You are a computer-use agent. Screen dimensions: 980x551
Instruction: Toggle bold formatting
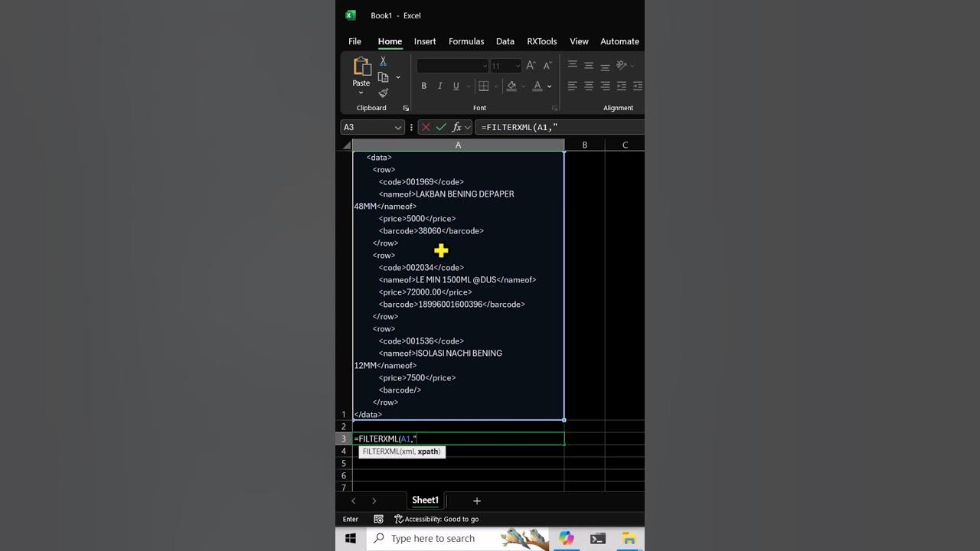pos(423,86)
